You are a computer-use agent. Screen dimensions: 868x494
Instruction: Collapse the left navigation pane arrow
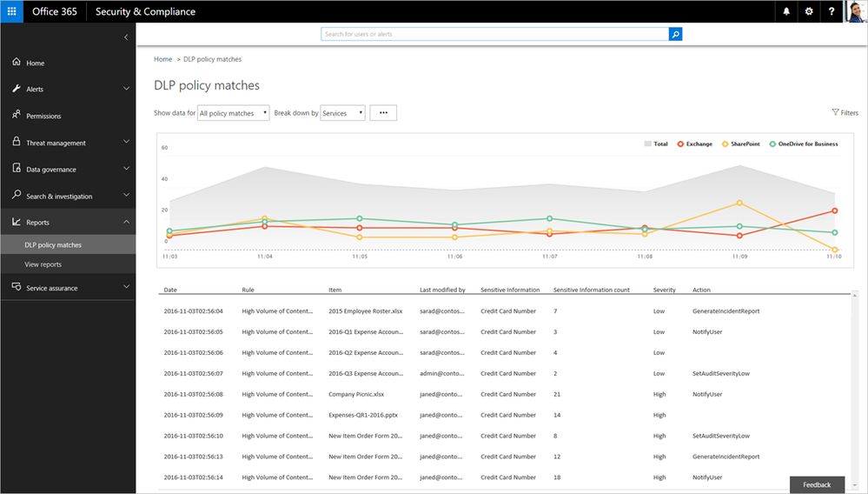(126, 37)
